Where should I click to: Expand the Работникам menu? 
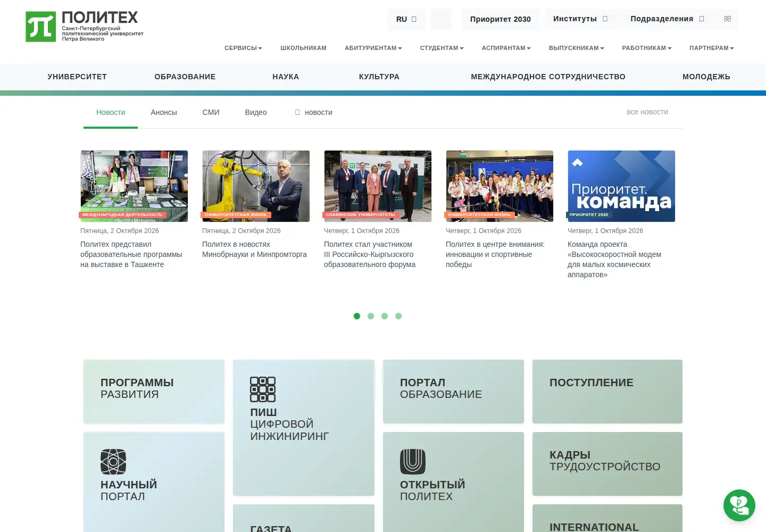pos(647,48)
